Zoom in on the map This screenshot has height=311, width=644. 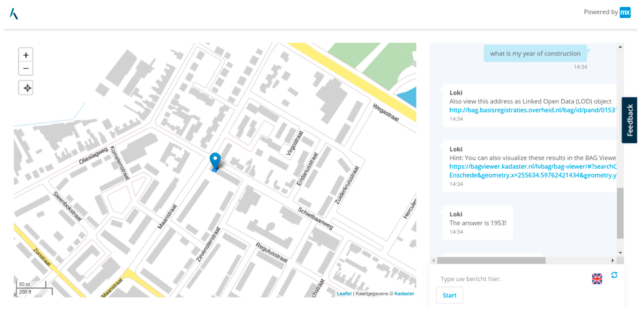pyautogui.click(x=26, y=55)
